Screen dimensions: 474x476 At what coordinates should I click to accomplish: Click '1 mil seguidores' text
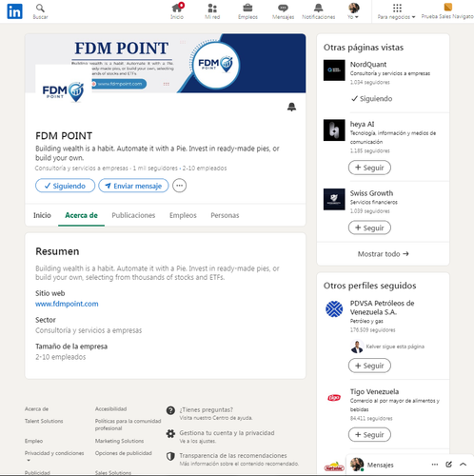[155, 169]
